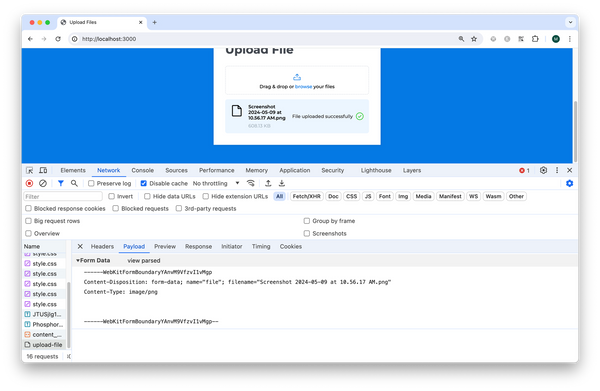Select the inspect element picker icon
Viewport: 600px width, 391px height.
point(29,170)
